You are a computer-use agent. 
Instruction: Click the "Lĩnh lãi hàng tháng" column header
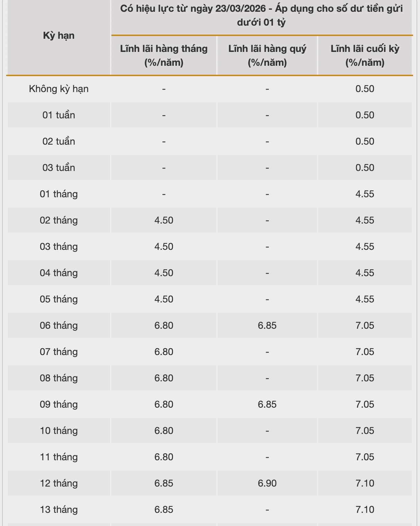[x=164, y=55]
